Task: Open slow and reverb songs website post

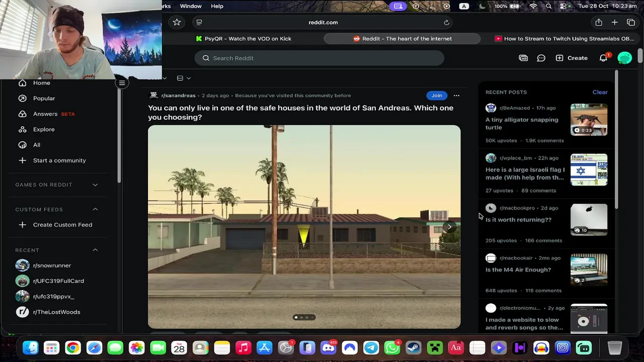Action: pyautogui.click(x=524, y=324)
